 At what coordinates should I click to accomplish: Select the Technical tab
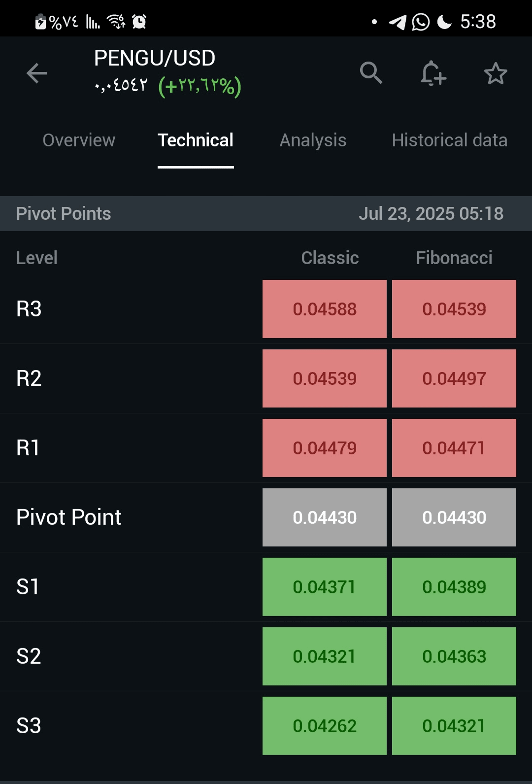pyautogui.click(x=196, y=140)
